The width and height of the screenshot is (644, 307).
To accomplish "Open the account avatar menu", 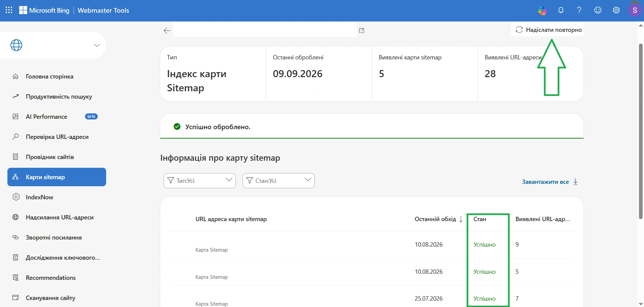I will coord(635,10).
